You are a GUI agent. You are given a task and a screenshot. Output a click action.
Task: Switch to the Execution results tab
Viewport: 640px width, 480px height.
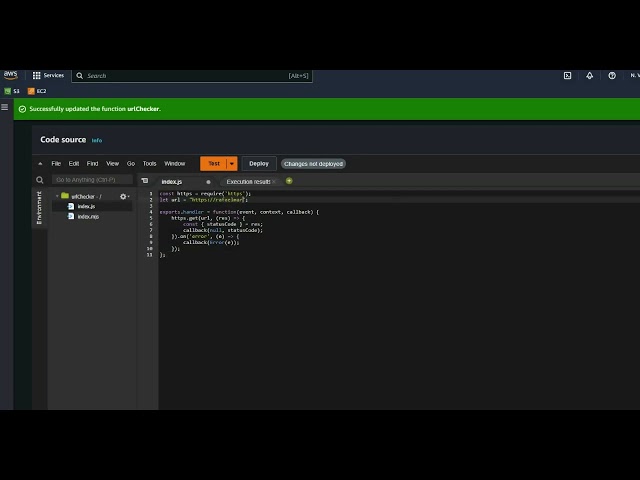pyautogui.click(x=248, y=182)
